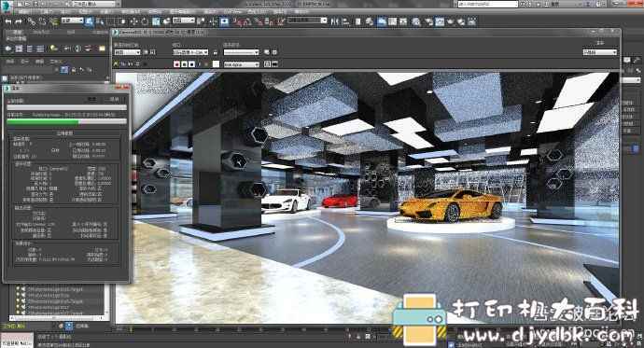Click the Undo arrow in main toolbar

click(8, 21)
